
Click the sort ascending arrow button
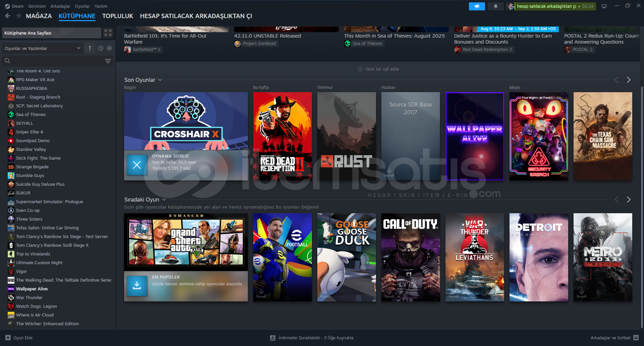90,48
